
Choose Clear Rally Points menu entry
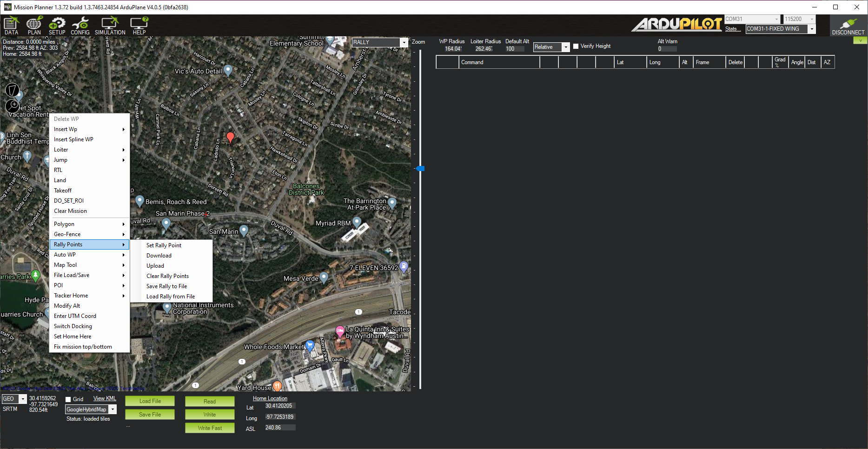pyautogui.click(x=167, y=276)
